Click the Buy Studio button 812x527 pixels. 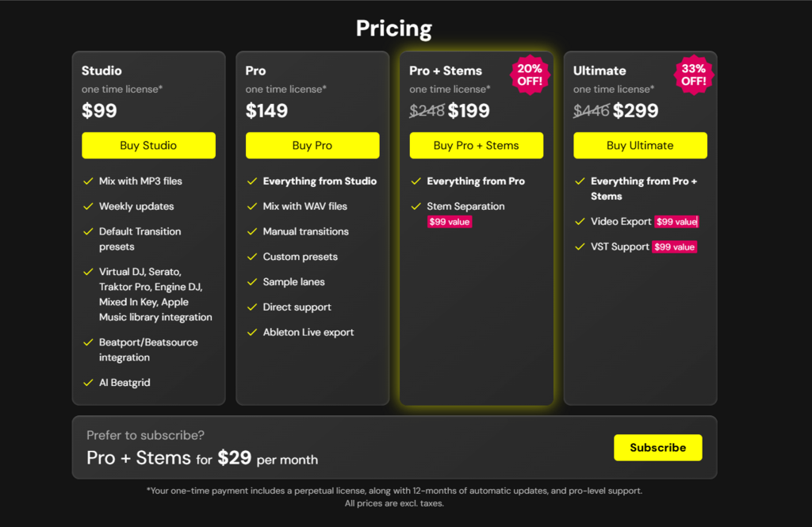tap(148, 146)
